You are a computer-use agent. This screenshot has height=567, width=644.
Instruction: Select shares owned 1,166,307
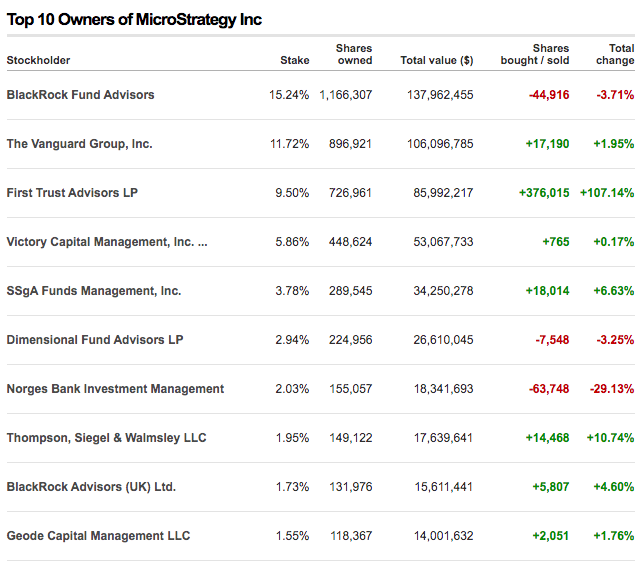pyautogui.click(x=346, y=95)
